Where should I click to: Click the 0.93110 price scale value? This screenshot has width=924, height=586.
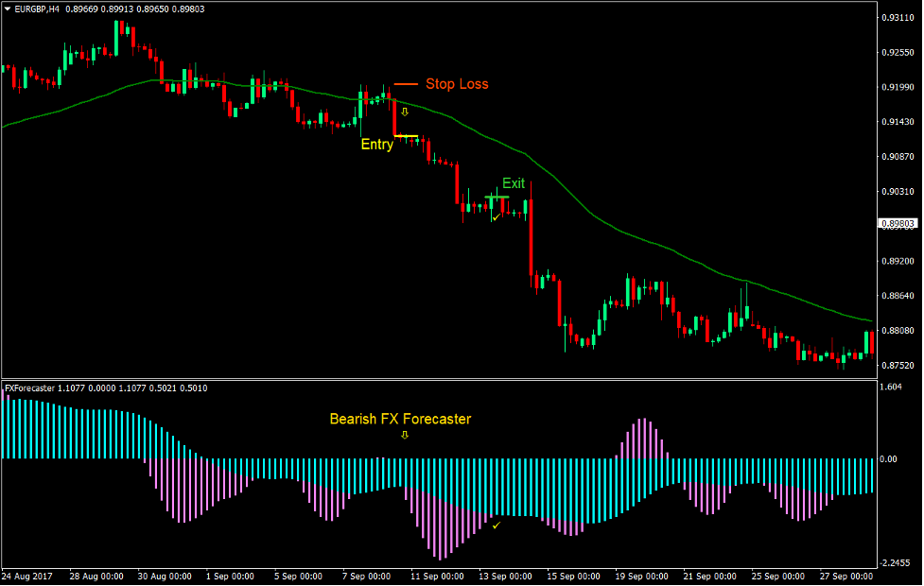[x=898, y=17]
